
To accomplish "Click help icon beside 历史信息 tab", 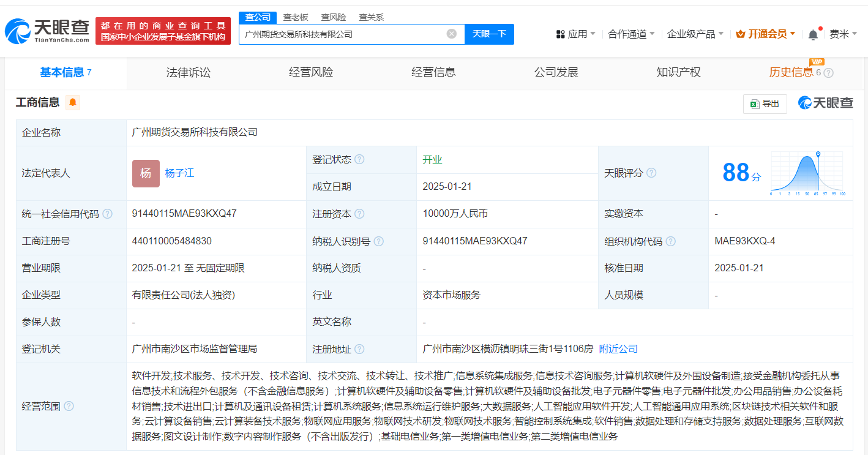I will click(829, 73).
